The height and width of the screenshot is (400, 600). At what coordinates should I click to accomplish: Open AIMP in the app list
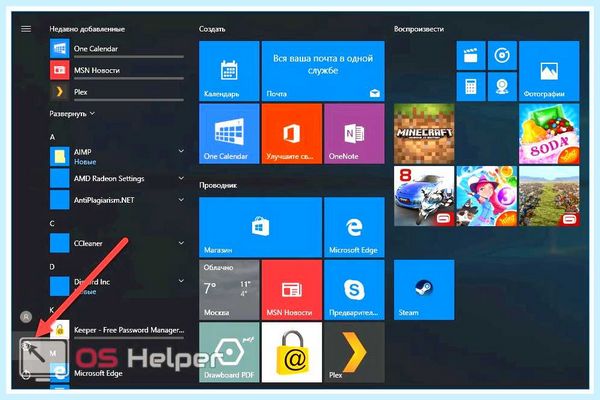[117, 157]
